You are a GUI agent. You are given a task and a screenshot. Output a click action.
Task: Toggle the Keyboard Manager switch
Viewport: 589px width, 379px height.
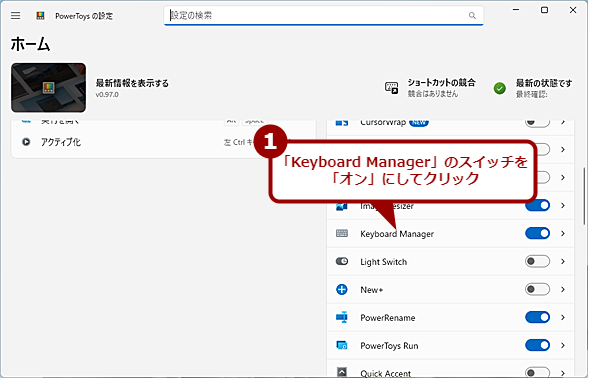tap(537, 233)
